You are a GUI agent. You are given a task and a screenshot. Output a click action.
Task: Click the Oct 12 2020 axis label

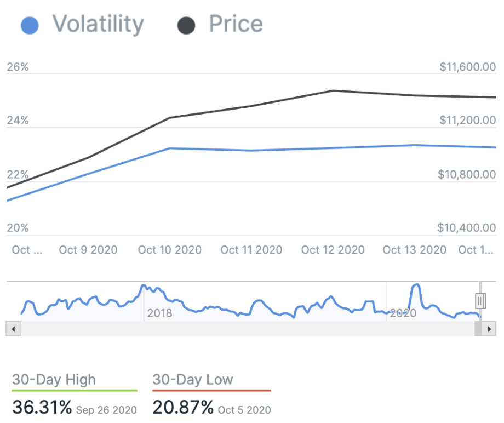(x=333, y=250)
